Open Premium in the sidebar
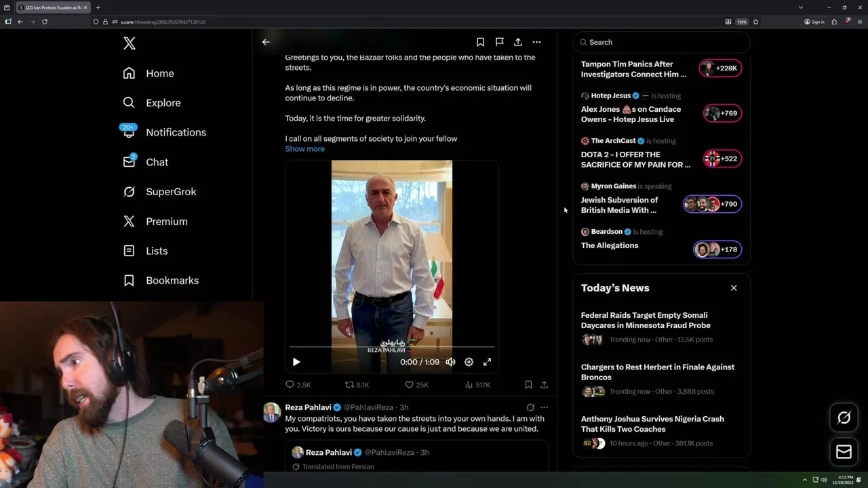868x488 pixels. click(155, 222)
